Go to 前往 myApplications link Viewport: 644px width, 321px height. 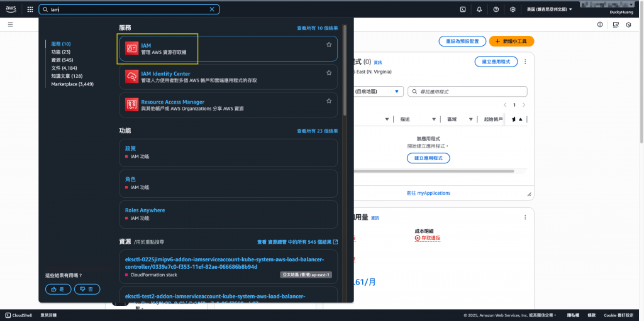tap(428, 193)
